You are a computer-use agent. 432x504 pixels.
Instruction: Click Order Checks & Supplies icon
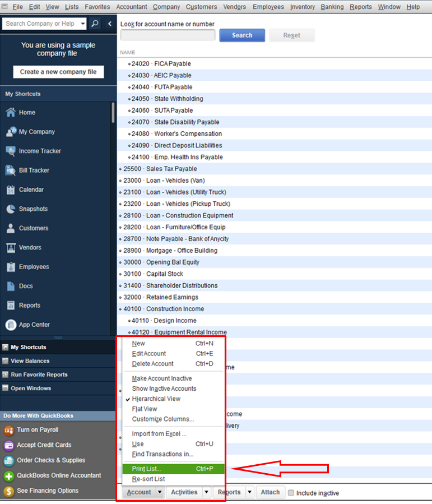(8, 460)
